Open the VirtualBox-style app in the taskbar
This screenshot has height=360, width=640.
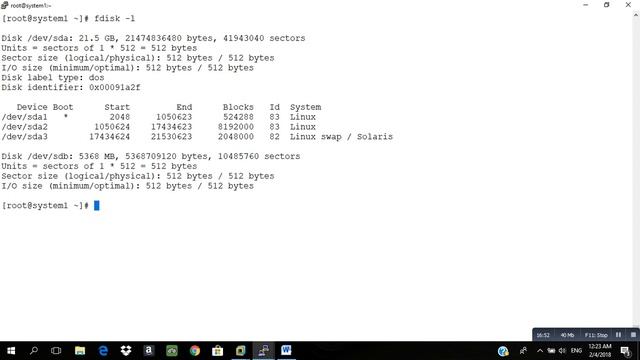pos(240,351)
